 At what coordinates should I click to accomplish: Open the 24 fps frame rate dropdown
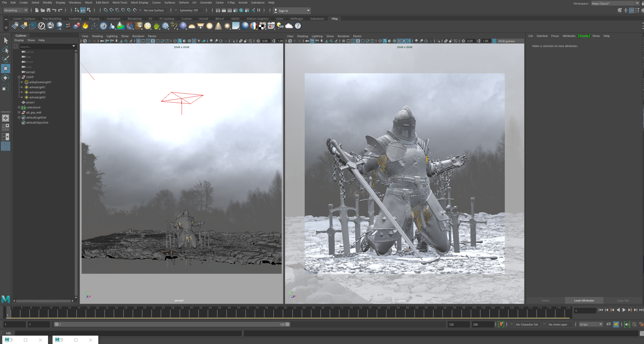[x=591, y=325]
